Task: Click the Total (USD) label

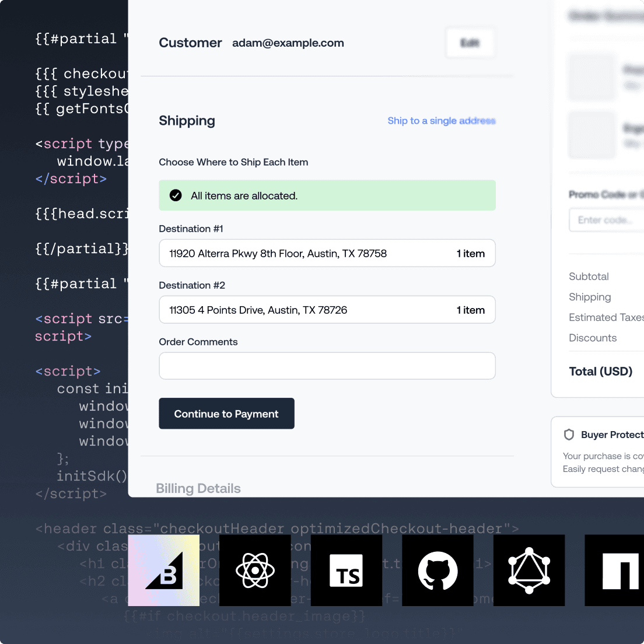Action: coord(600,371)
